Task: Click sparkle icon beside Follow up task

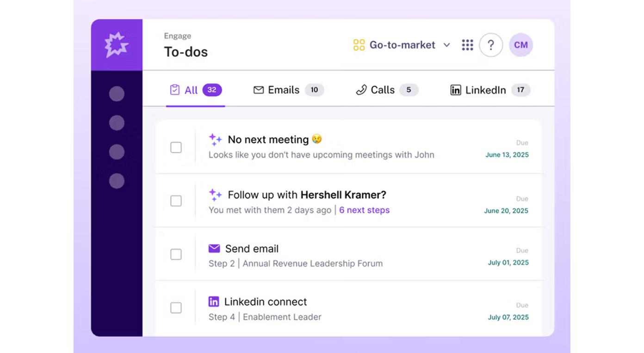Action: [215, 195]
